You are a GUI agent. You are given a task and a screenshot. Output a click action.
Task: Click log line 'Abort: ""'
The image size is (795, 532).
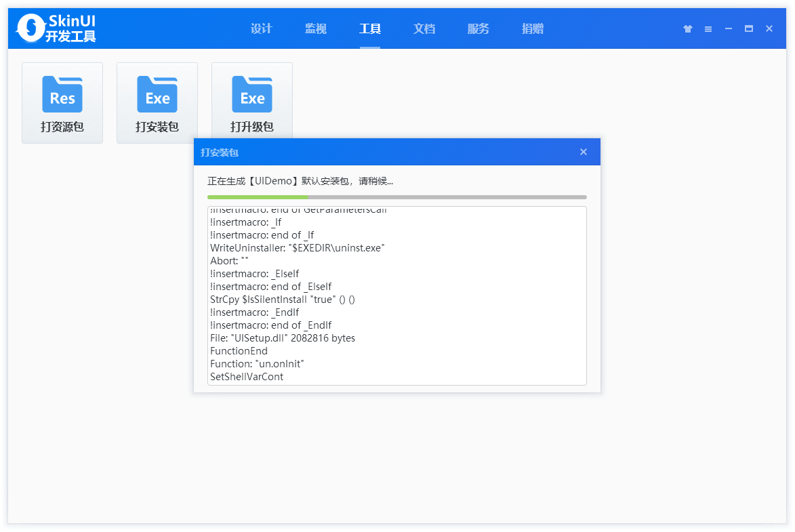point(229,261)
